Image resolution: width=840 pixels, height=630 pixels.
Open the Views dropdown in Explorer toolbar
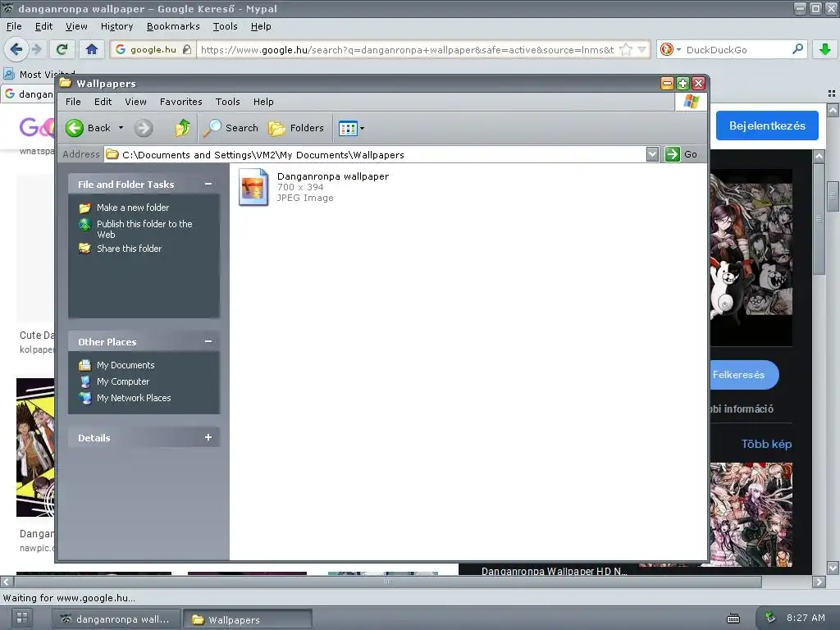(351, 128)
